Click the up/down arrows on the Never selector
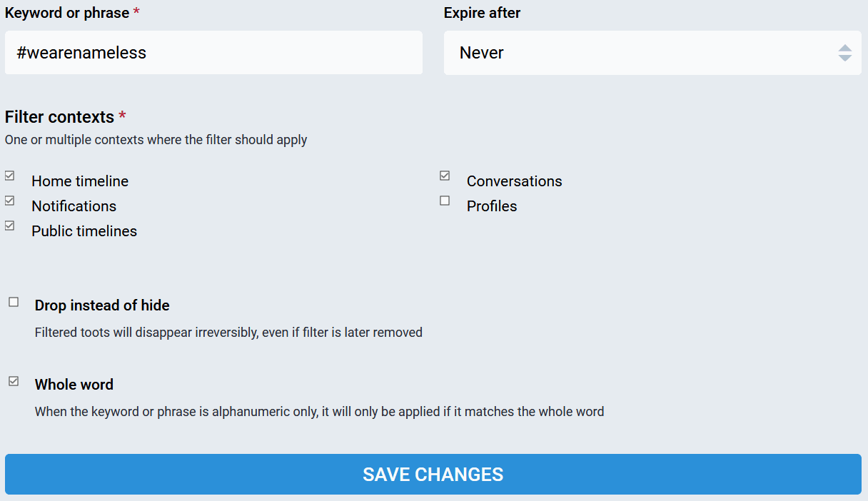The width and height of the screenshot is (868, 501). click(x=845, y=53)
